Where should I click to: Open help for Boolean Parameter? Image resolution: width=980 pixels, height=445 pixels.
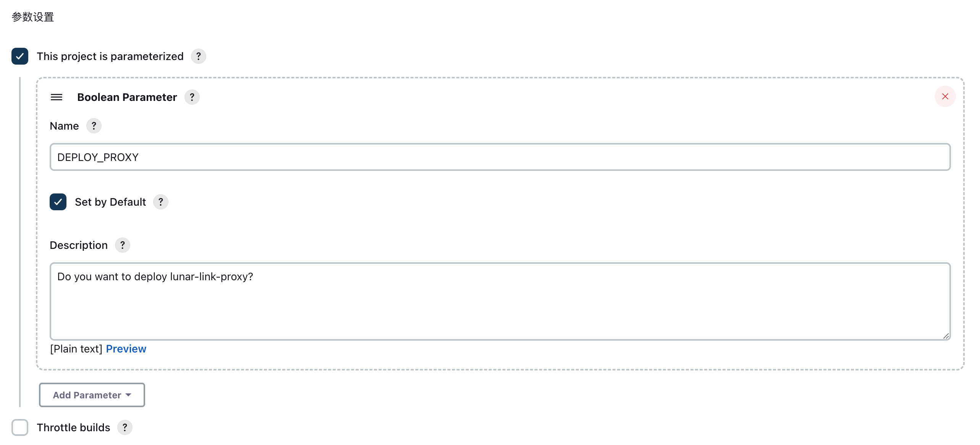(192, 97)
